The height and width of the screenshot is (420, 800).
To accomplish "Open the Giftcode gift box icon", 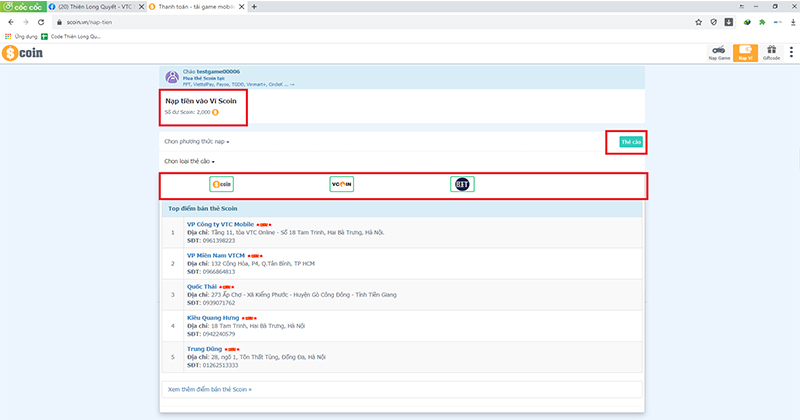I will click(x=771, y=53).
